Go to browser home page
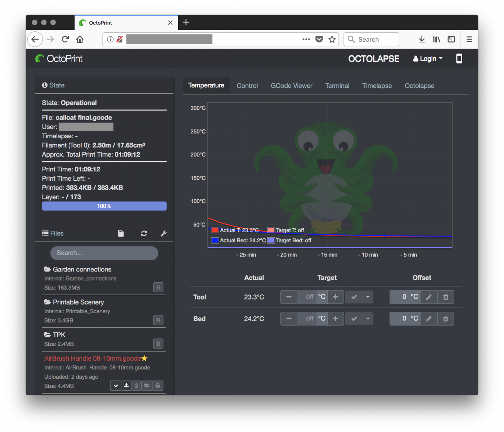This screenshot has height=432, width=504. [80, 39]
